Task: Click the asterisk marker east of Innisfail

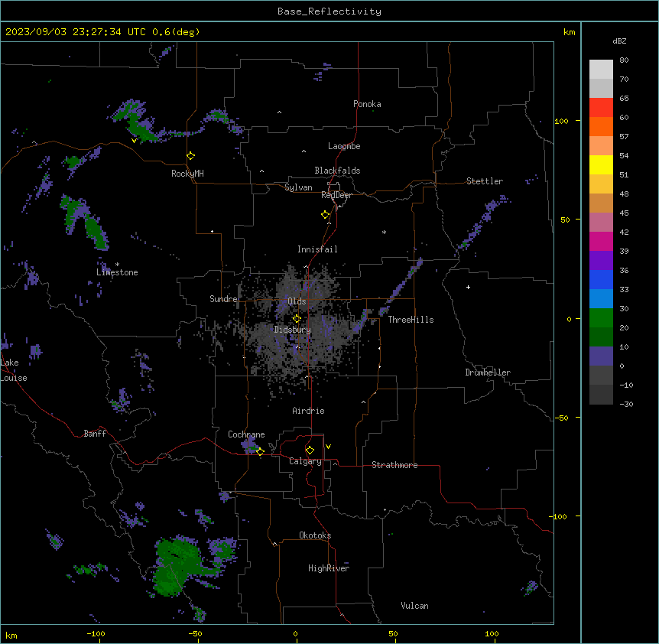Action: (384, 232)
